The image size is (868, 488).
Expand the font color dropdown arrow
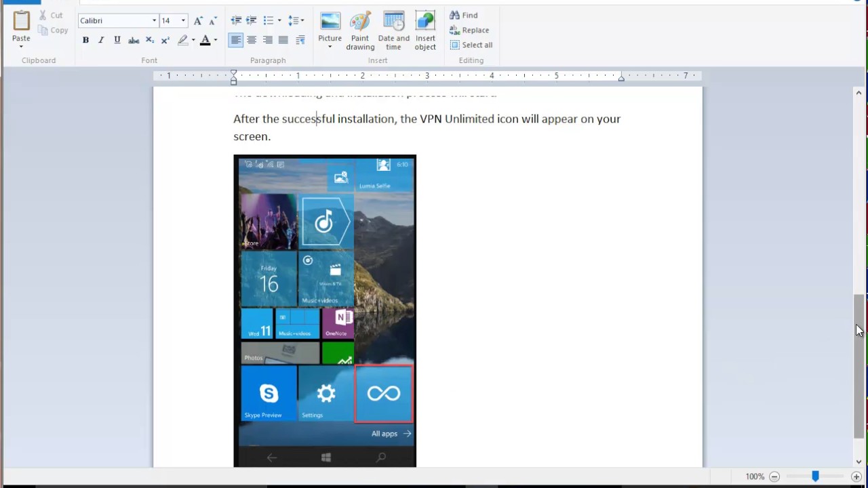pos(216,40)
